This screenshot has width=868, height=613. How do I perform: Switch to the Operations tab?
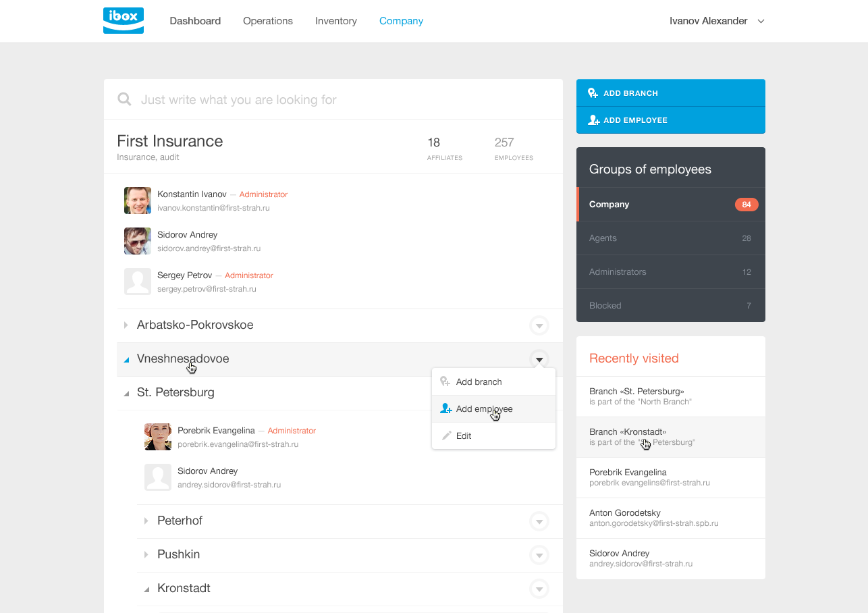[x=268, y=21]
